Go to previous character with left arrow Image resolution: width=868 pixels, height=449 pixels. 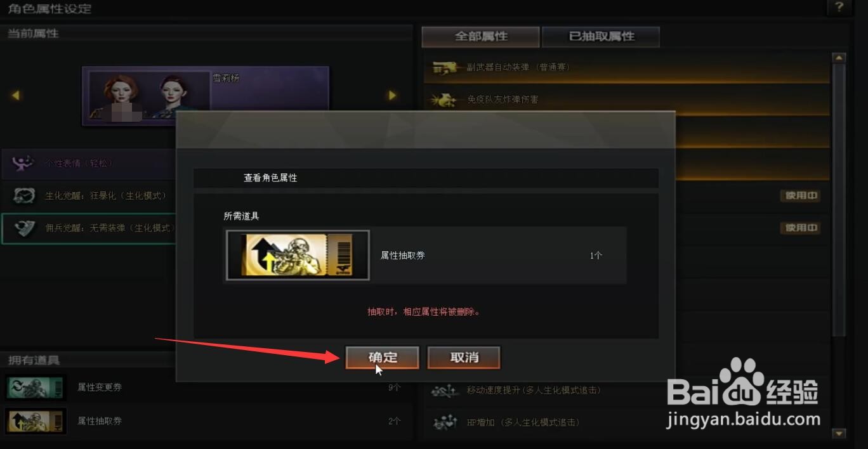[x=16, y=96]
